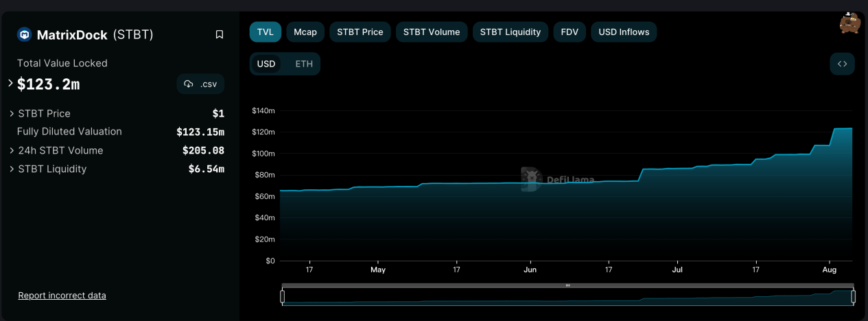Expand the STBT Price row
This screenshot has height=321, width=868.
point(12,113)
